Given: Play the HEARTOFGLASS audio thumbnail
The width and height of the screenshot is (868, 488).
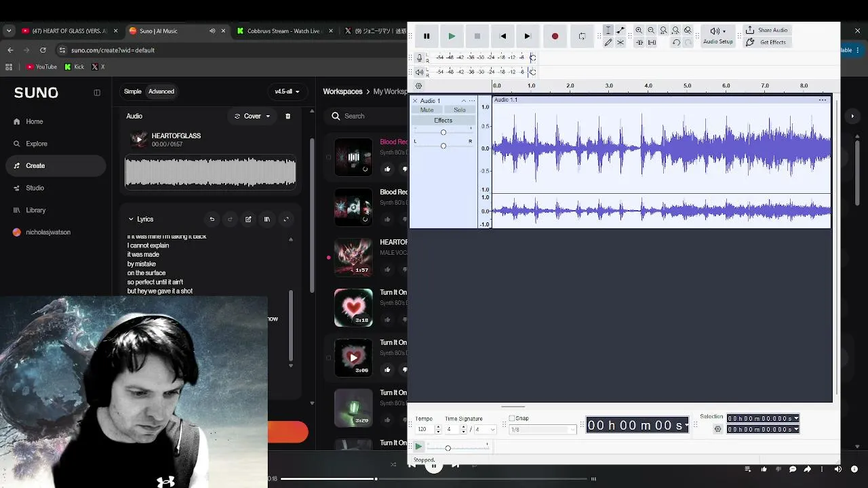Looking at the screenshot, I should (x=138, y=140).
